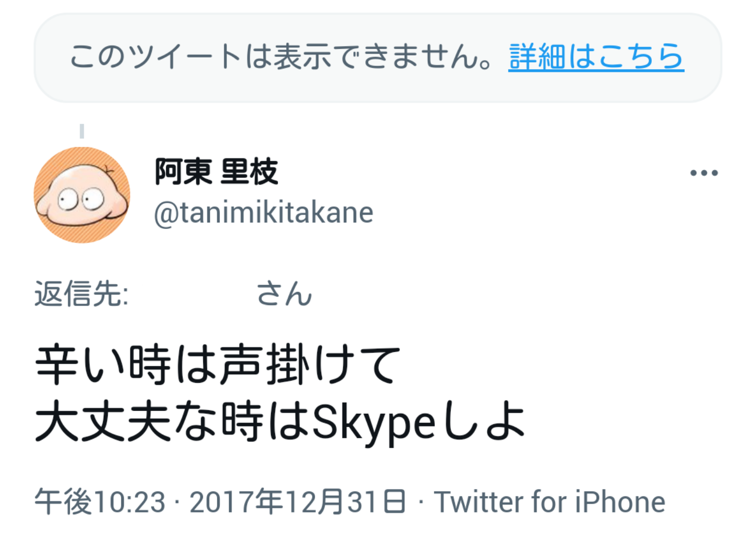Screen dimensions: 756x541
Task: Click さん in the reply-to line
Action: click(x=284, y=294)
